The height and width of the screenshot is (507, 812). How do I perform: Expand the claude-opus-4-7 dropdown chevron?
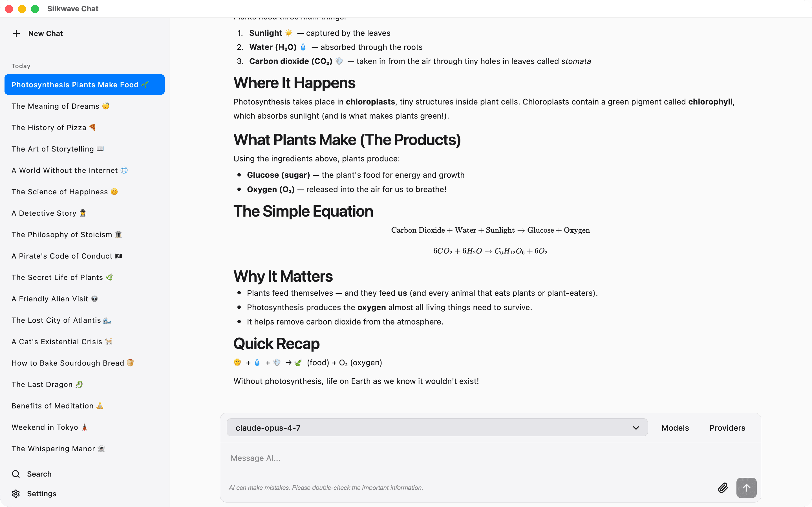(x=636, y=428)
